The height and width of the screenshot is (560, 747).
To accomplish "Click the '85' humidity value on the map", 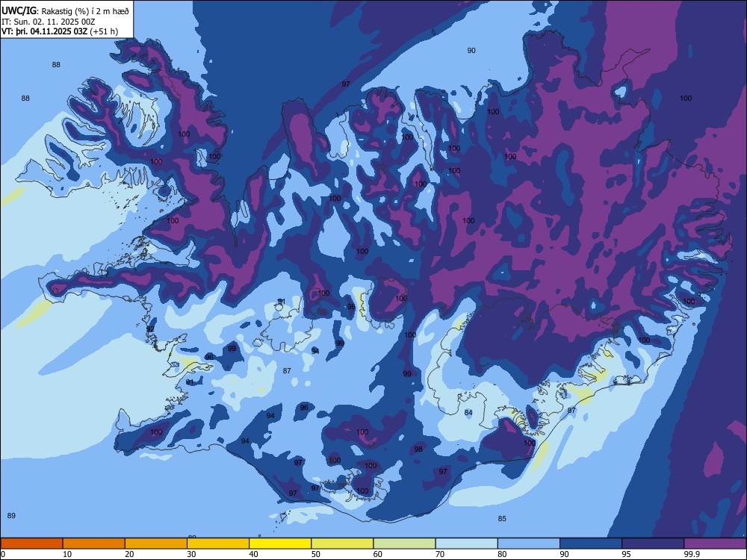I will click(x=502, y=519).
